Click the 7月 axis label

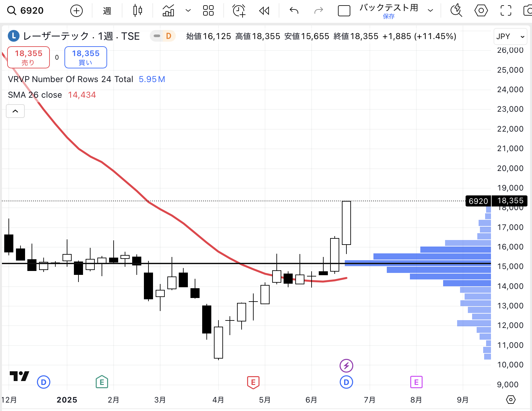click(x=370, y=400)
